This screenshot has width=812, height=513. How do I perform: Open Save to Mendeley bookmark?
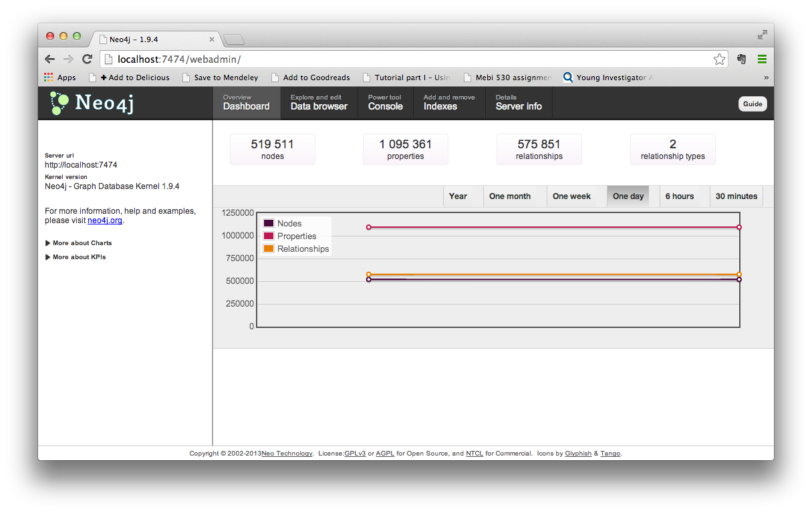tap(221, 77)
